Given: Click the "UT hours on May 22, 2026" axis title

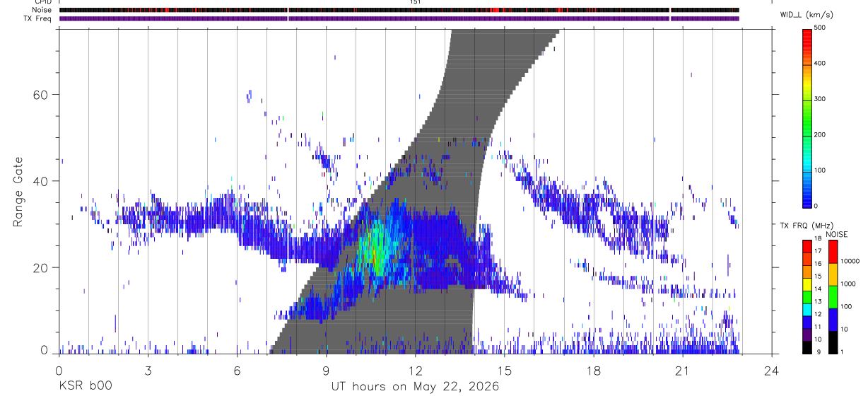Looking at the screenshot, I should [x=415, y=387].
